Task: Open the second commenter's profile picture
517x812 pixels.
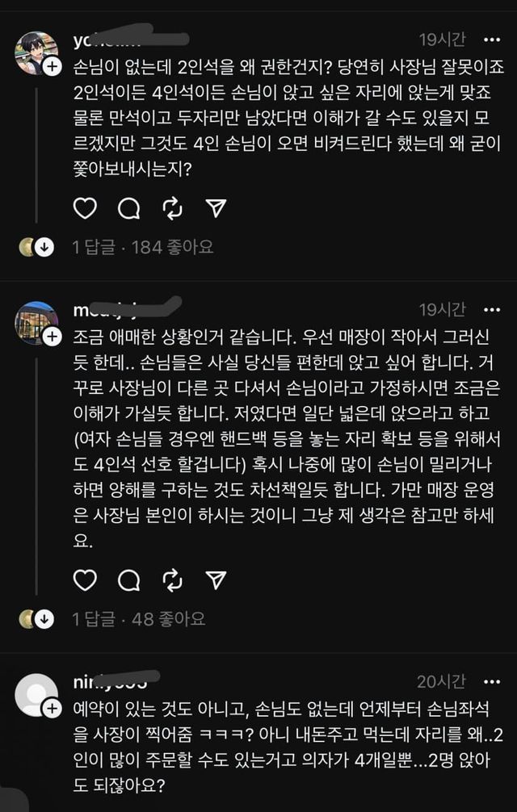Action: (36, 322)
